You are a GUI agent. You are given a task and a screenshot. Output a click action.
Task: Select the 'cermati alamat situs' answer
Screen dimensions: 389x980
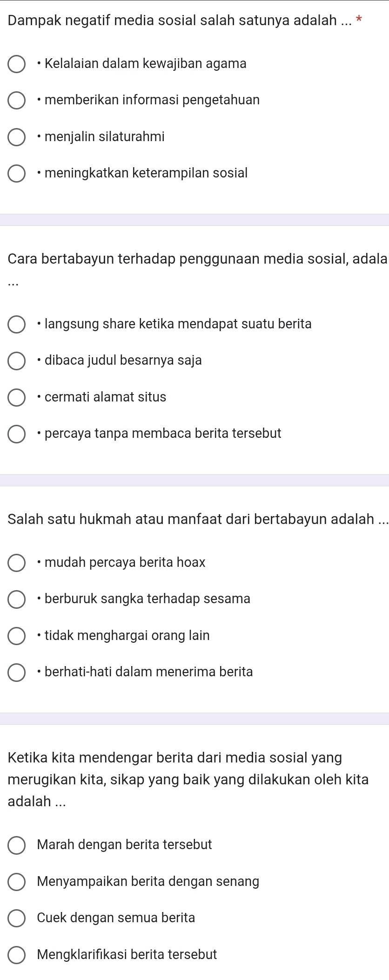point(17,397)
